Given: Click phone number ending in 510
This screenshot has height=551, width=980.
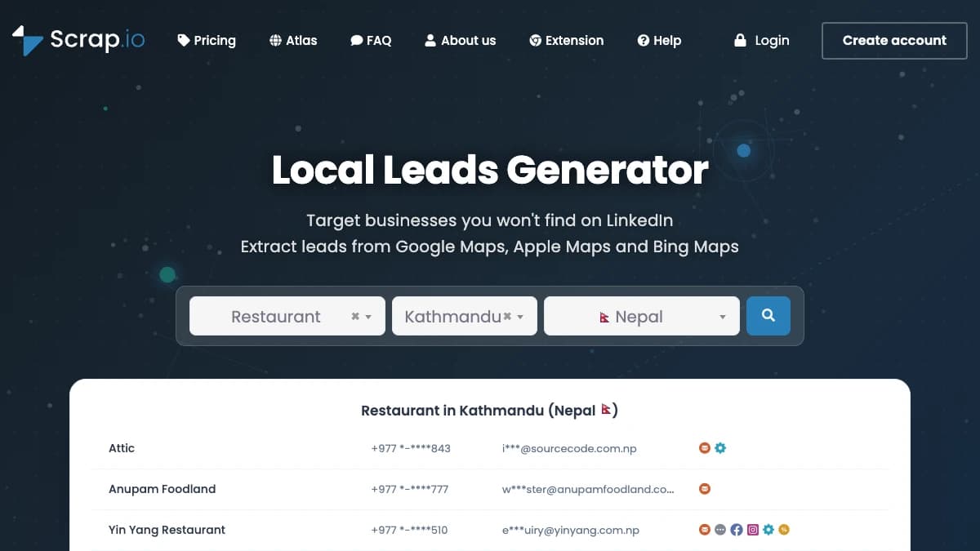Looking at the screenshot, I should click(x=409, y=530).
